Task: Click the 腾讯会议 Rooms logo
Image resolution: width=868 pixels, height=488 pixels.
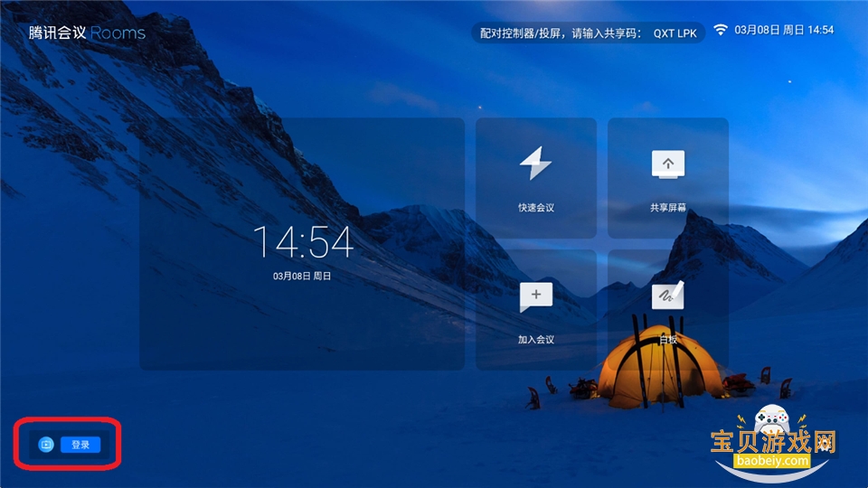Action: click(87, 33)
